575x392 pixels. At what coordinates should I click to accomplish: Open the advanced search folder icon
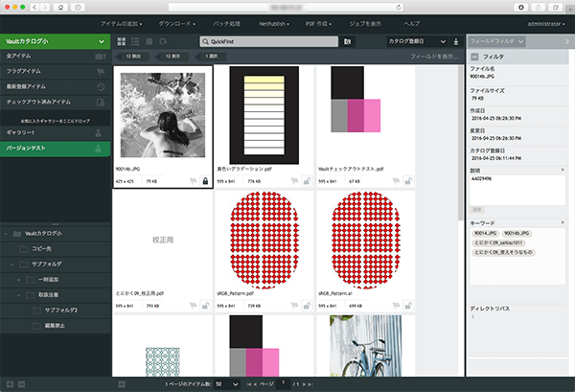pos(347,41)
